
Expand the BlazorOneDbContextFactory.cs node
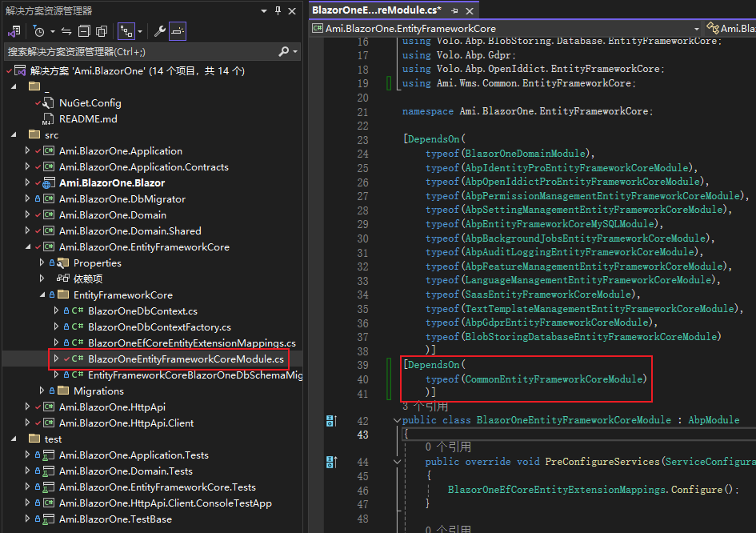(57, 327)
